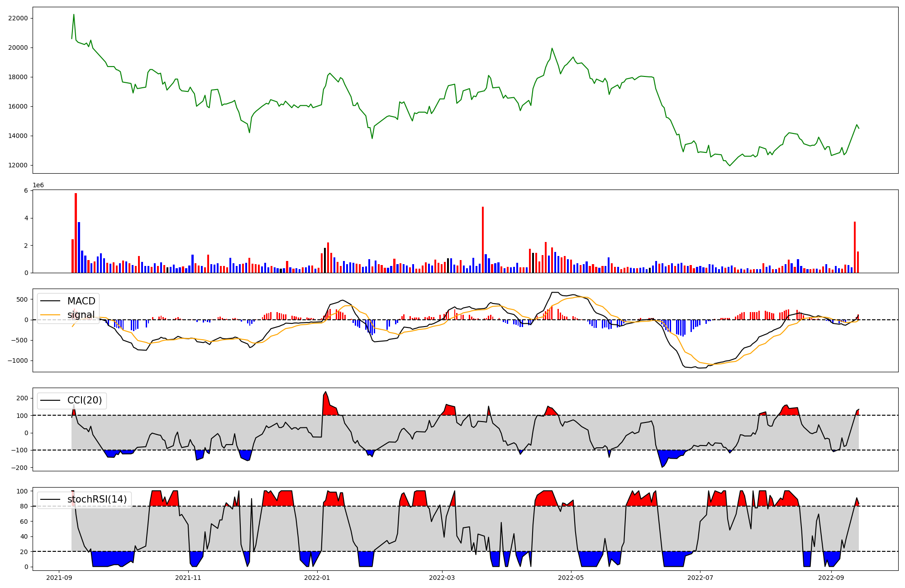Click the 22000 price axis tick label
The width and height of the screenshot is (905, 588).
coord(18,18)
